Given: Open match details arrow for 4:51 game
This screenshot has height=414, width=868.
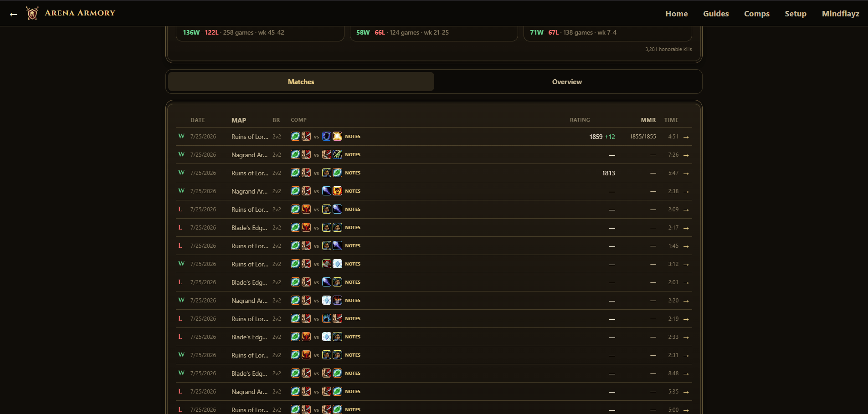Looking at the screenshot, I should (x=686, y=137).
